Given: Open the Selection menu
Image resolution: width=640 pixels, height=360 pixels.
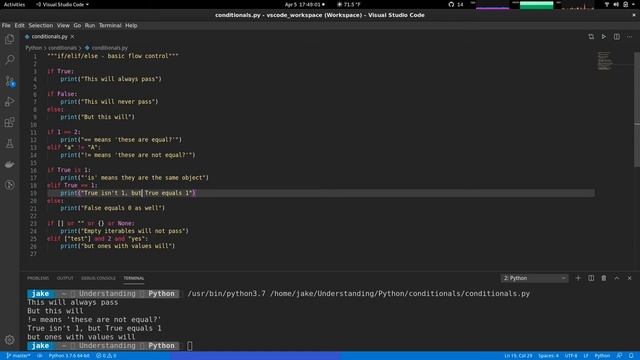Looking at the screenshot, I should click(40, 25).
